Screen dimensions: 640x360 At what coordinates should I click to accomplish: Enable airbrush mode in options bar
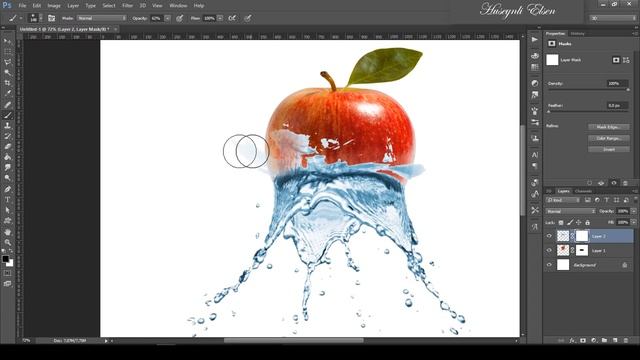[232, 18]
